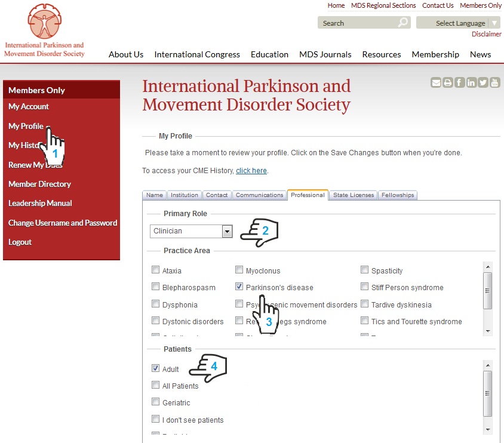This screenshot has width=504, height=443.
Task: Uncheck the Parkinson's disease checkbox
Action: tap(239, 286)
